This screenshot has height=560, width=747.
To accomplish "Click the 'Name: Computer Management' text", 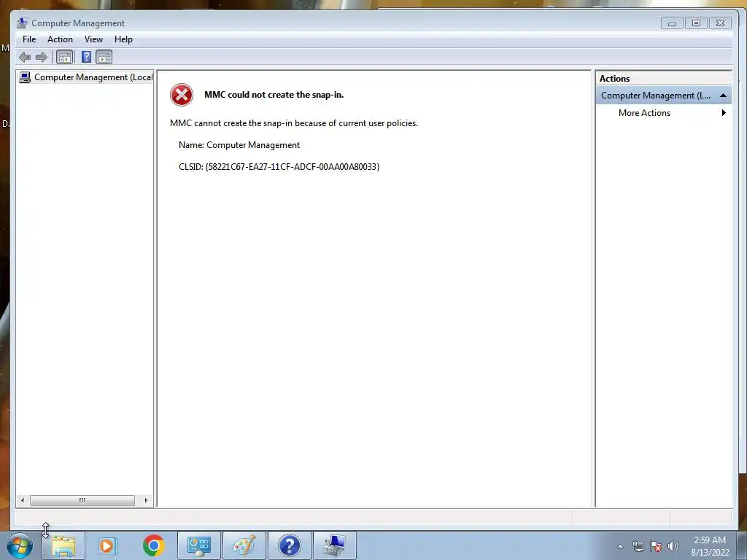I will 239,145.
